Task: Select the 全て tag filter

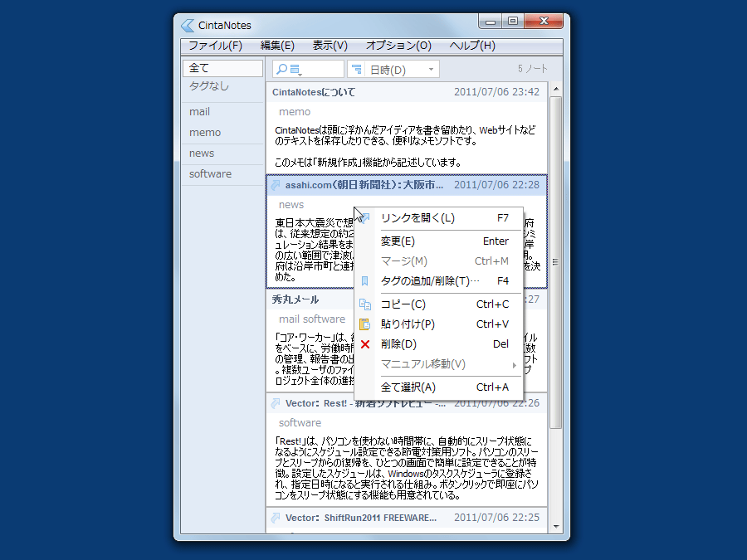Action: tap(222, 68)
